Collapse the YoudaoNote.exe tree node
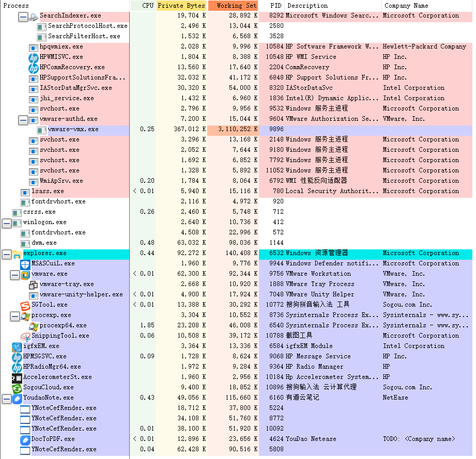The image size is (476, 459). pyautogui.click(x=7, y=399)
